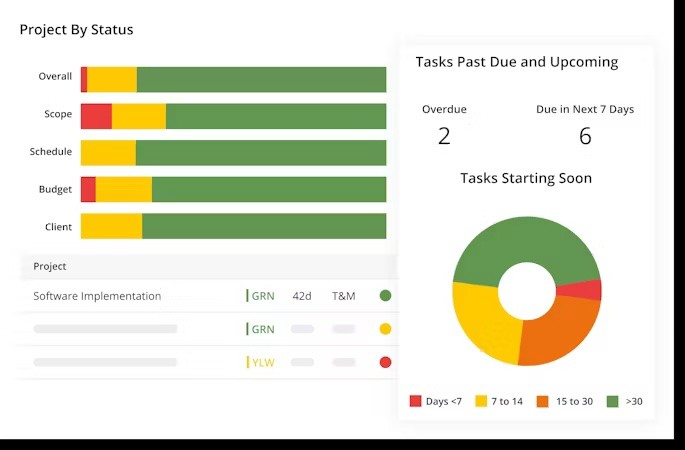The width and height of the screenshot is (685, 450).
Task: Click green segment of the Schedule bar
Action: [x=261, y=152]
